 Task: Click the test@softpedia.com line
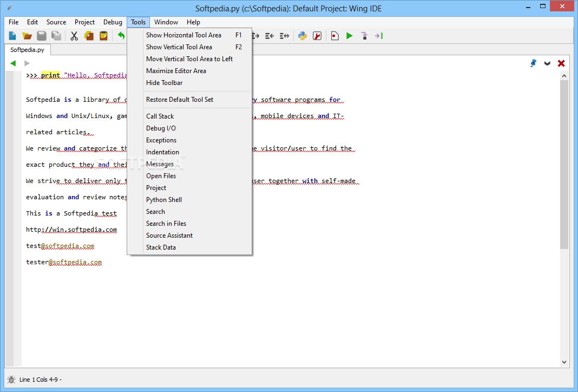coord(60,246)
